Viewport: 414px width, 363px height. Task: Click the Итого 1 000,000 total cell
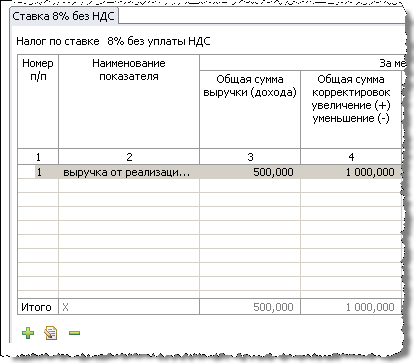pos(351,307)
